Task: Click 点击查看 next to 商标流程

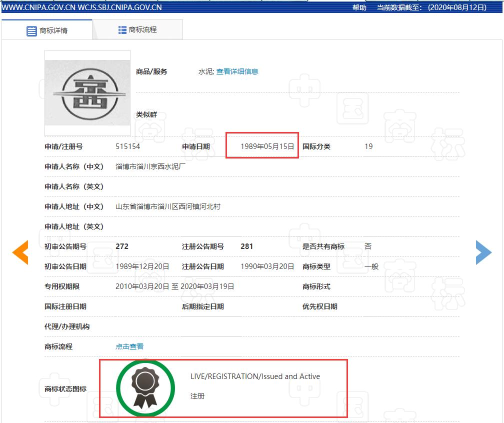Action: click(x=129, y=346)
